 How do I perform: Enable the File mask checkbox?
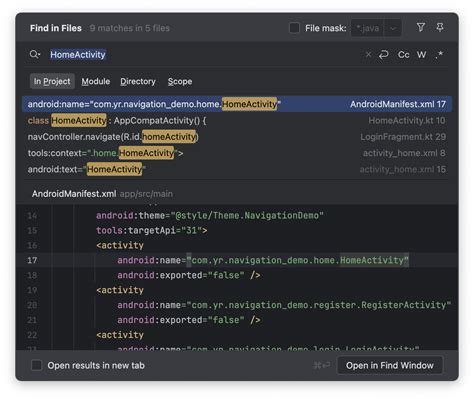pos(294,28)
